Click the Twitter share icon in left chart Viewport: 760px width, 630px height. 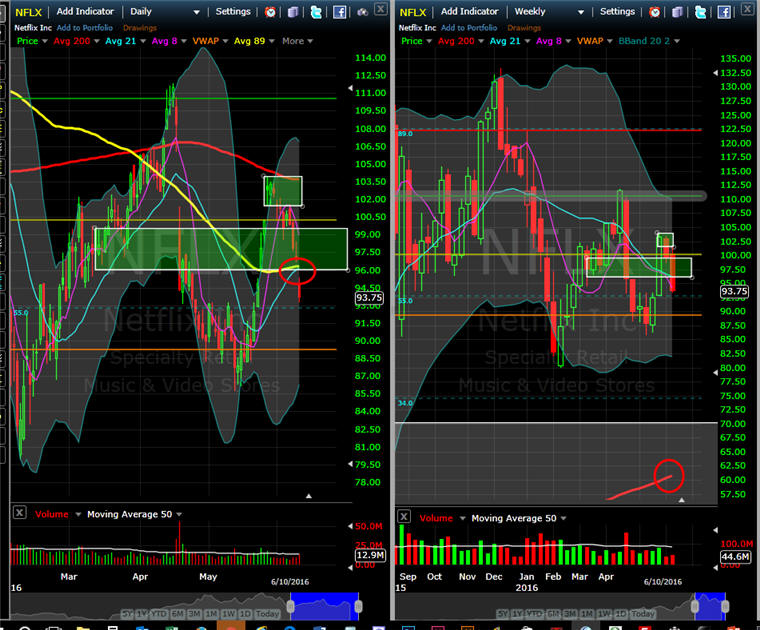[316, 12]
